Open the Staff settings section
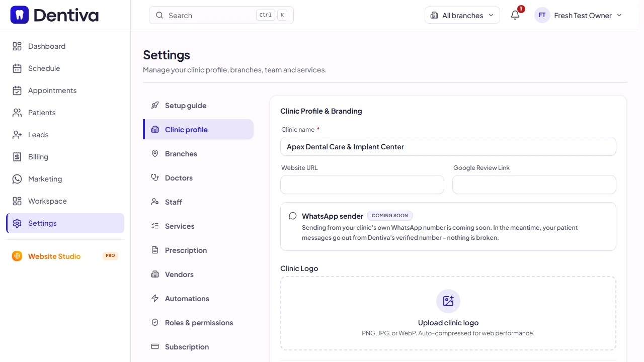 (x=198, y=202)
